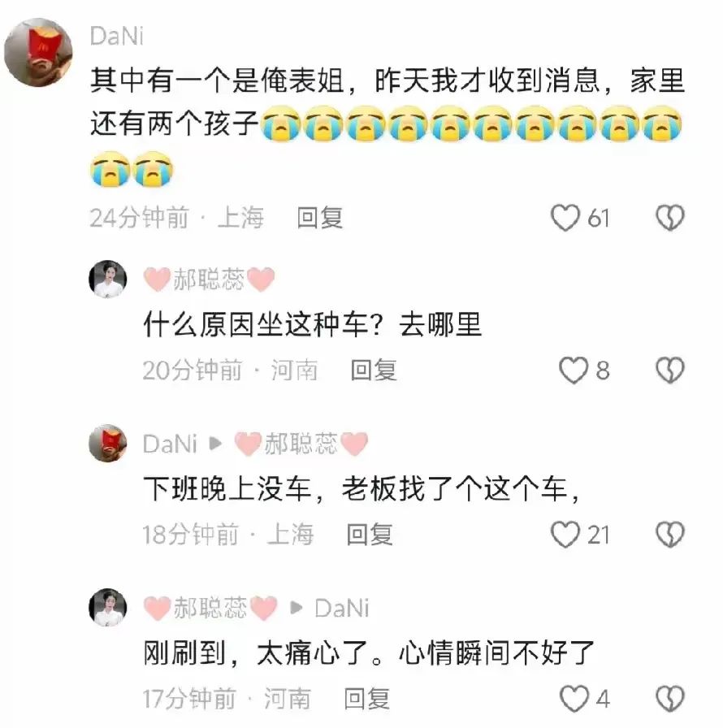The image size is (723, 728).
Task: Tap broken heart on the 18分钟前 reply
Action: 670,535
